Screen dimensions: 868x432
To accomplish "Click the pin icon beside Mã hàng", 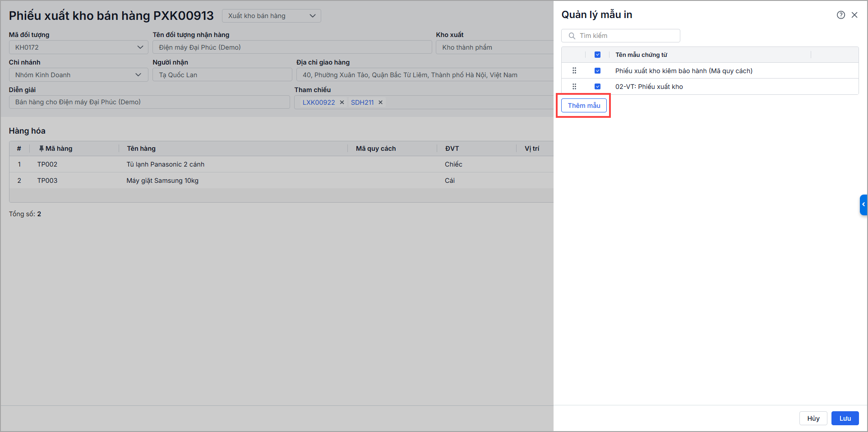I will pyautogui.click(x=41, y=149).
